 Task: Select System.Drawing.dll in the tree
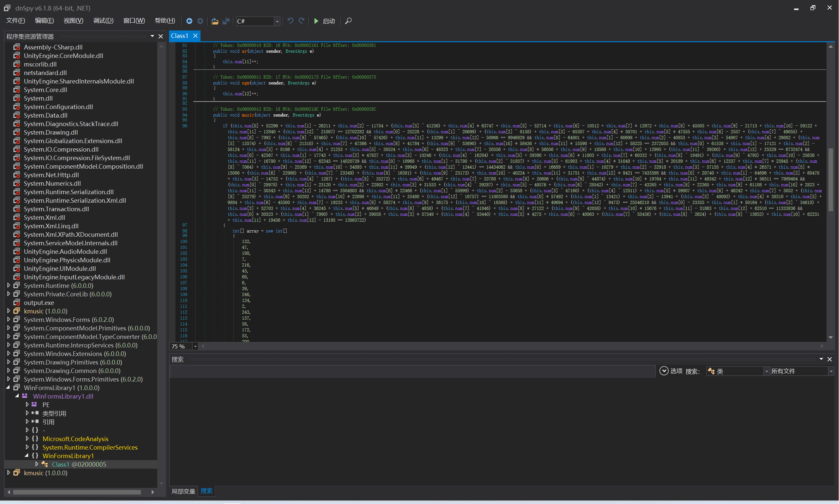click(51, 132)
